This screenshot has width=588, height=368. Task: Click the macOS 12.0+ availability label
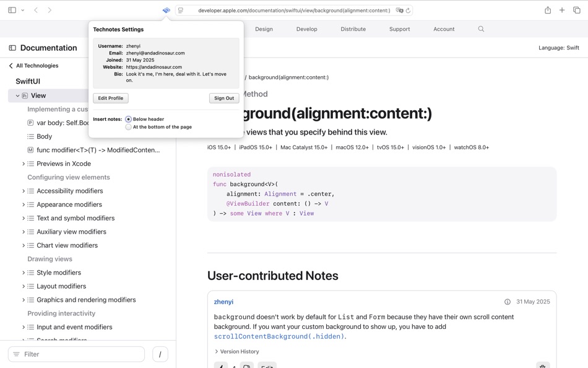point(352,147)
